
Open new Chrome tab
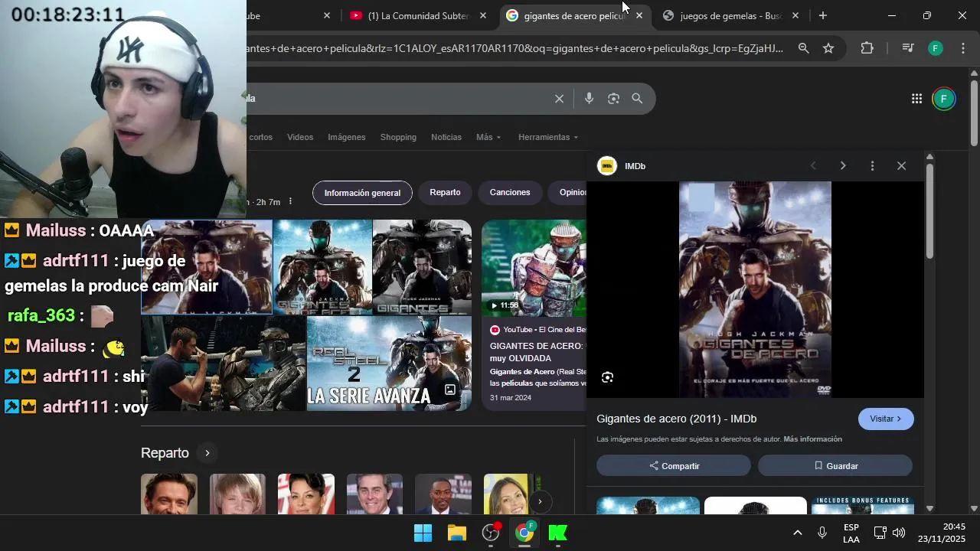coord(823,15)
